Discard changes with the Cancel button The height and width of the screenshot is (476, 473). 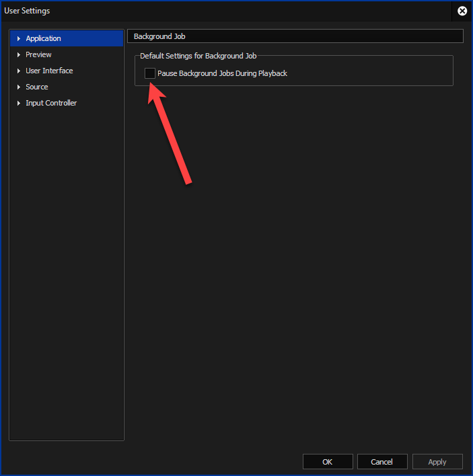tap(382, 461)
